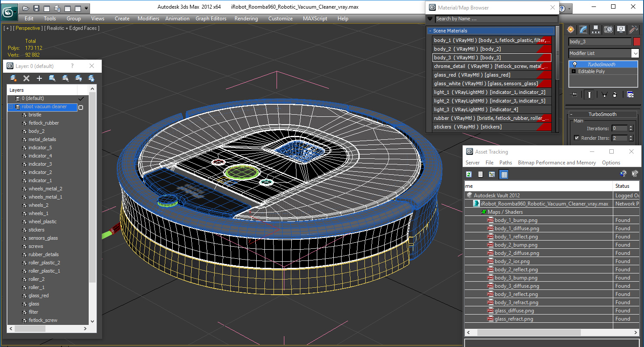Click Remove Modifier trash icon below stack
The height and width of the screenshot is (347, 644).
[x=615, y=95]
